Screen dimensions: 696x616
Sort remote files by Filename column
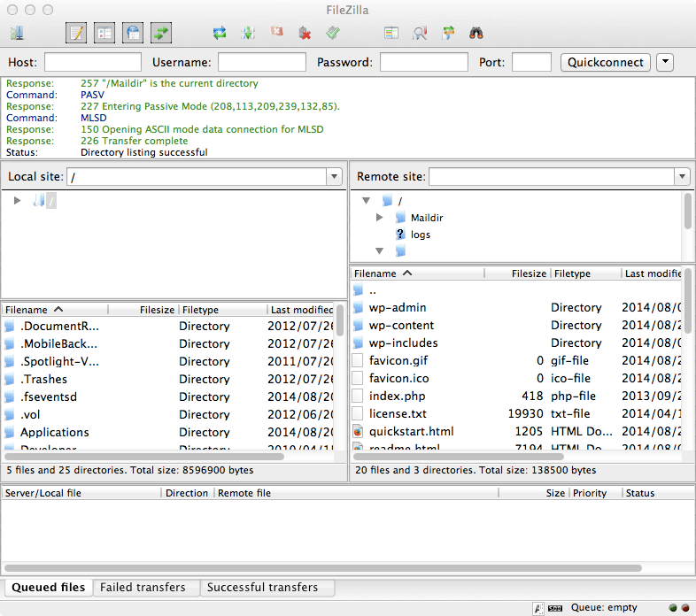click(418, 273)
